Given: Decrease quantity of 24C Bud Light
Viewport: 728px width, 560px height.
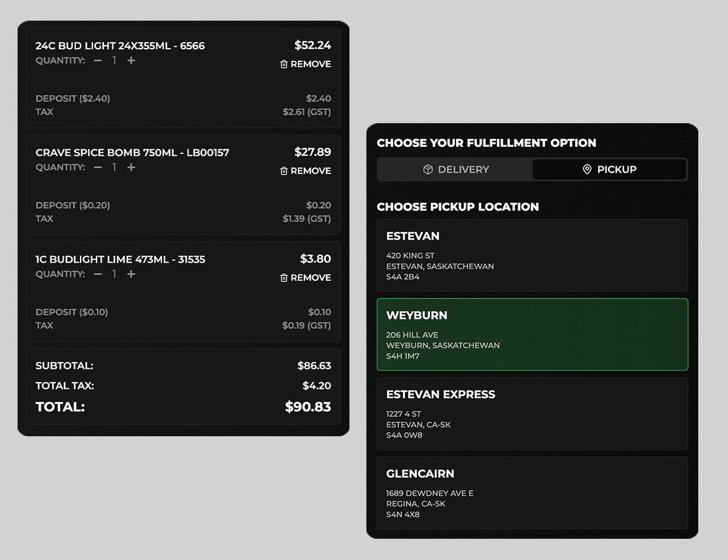Looking at the screenshot, I should 98,61.
